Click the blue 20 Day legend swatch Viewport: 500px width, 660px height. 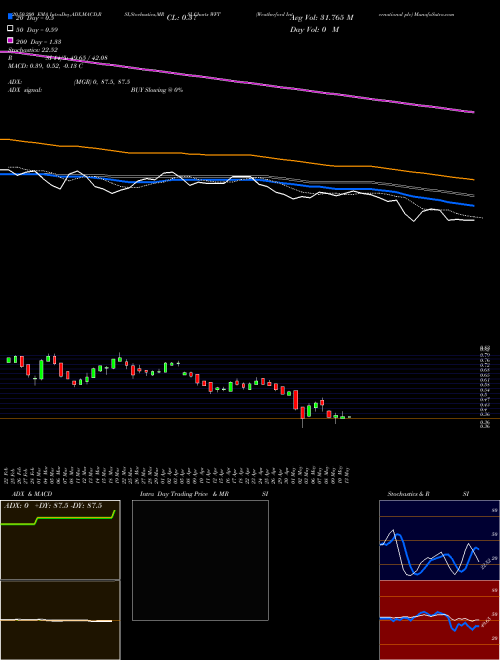point(10,17)
